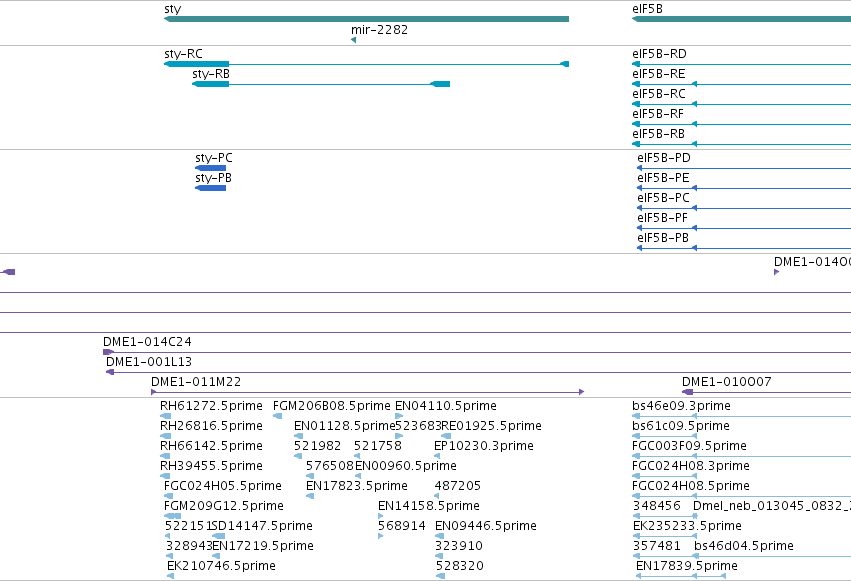851x581 pixels.
Task: Select the sty-RB transcript bar
Action: click(x=321, y=84)
